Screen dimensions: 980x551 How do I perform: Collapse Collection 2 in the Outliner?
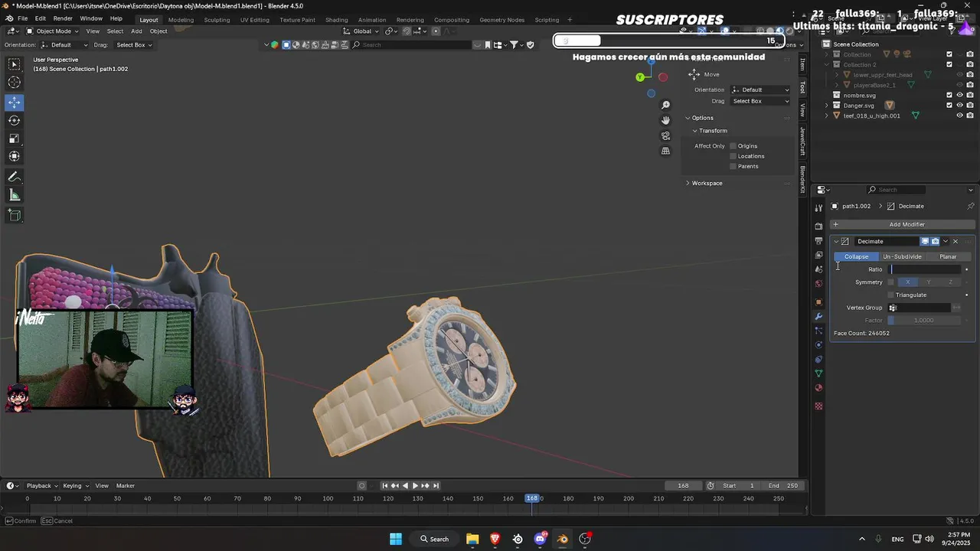tap(826, 64)
